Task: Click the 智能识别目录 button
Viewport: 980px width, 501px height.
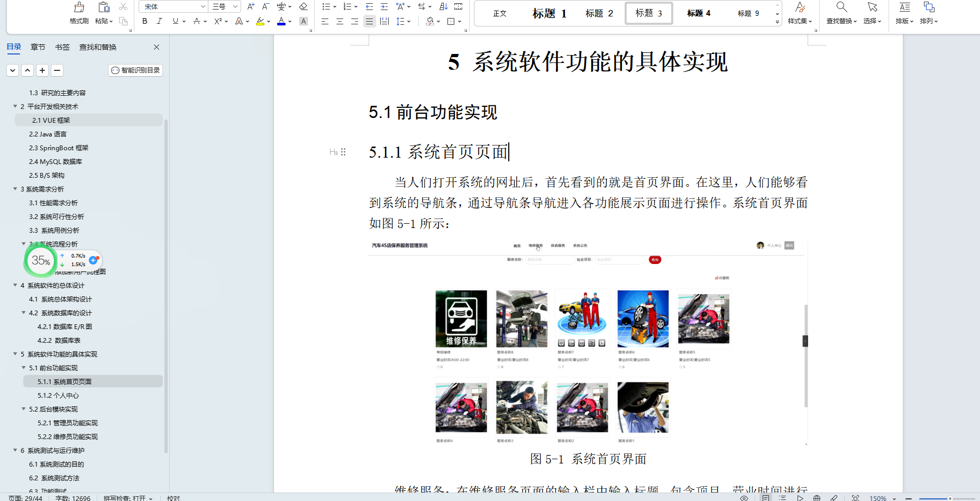Action: pos(135,70)
